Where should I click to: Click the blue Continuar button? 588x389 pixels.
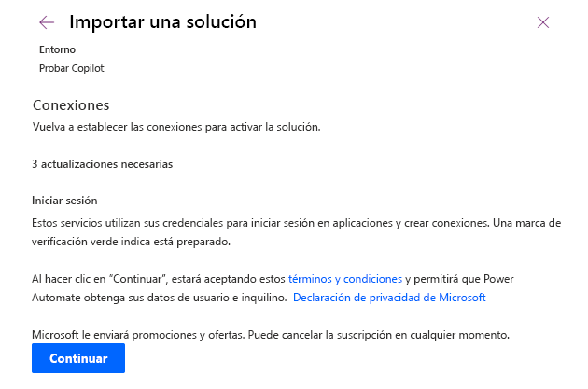tap(78, 358)
